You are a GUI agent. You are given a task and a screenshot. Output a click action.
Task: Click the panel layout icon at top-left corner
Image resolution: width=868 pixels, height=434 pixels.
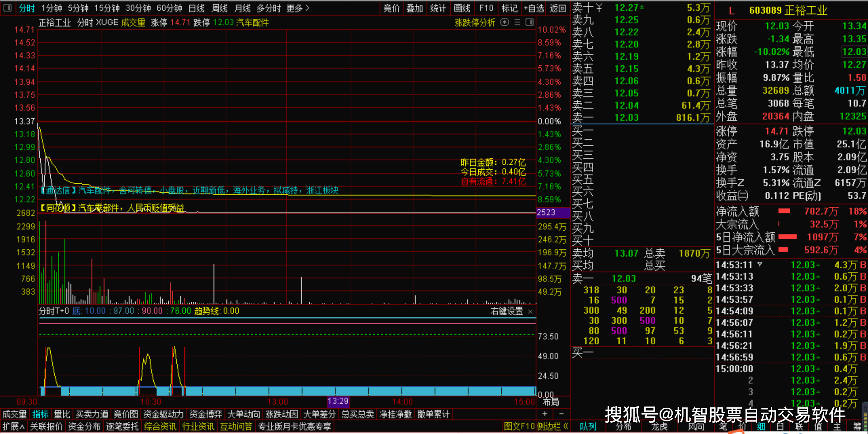pos(7,8)
